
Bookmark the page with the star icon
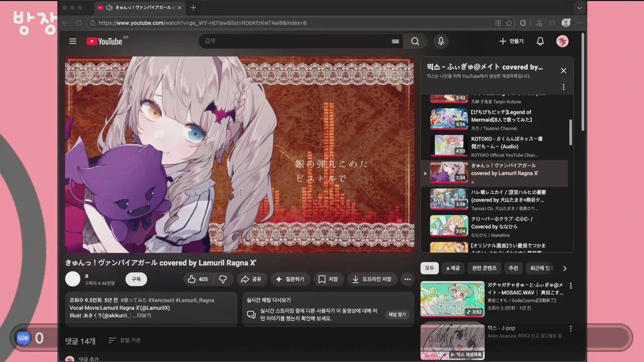[509, 23]
